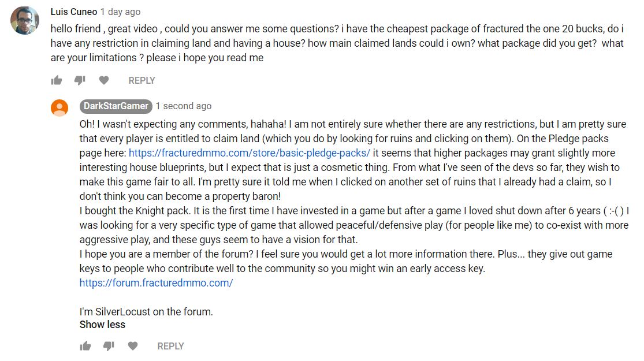
Task: Click the "I'm SilverLocust on the forum" line
Action: 146,312
